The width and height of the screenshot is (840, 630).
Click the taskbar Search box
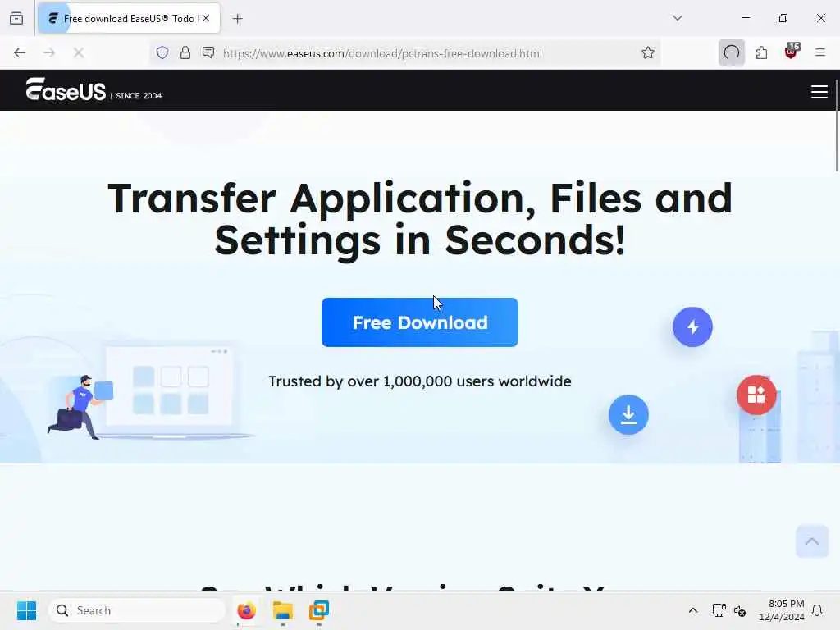click(x=137, y=610)
